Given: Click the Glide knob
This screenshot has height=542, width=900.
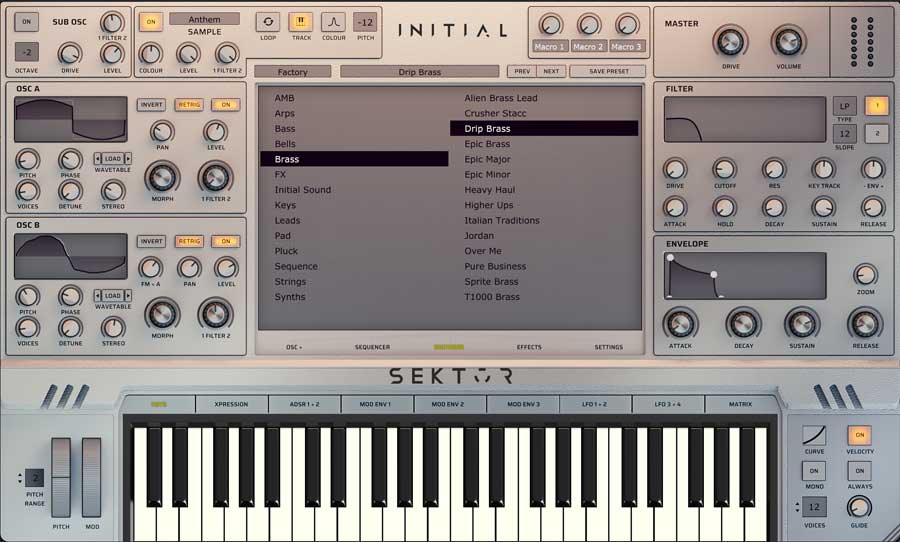Looking at the screenshot, I should coord(859,508).
